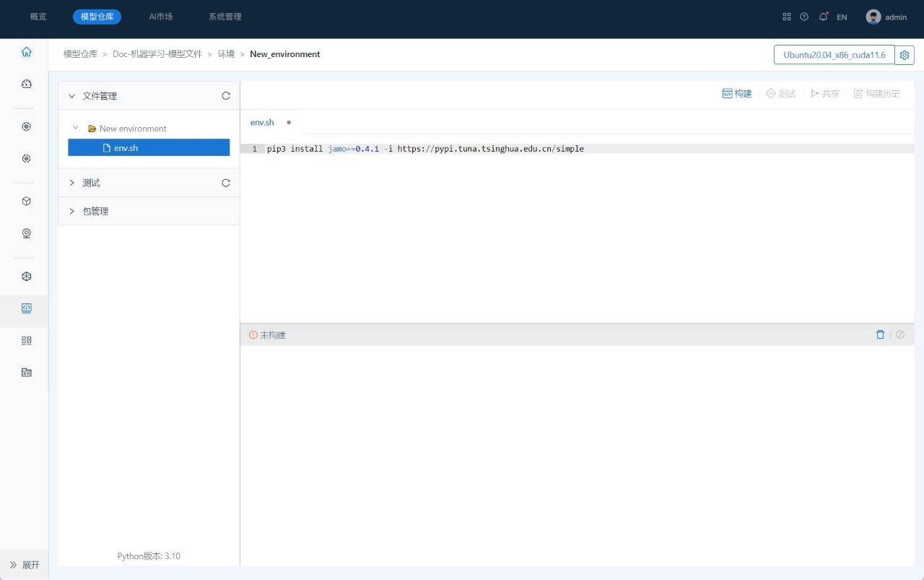Collapse the New environment folder

(x=76, y=128)
